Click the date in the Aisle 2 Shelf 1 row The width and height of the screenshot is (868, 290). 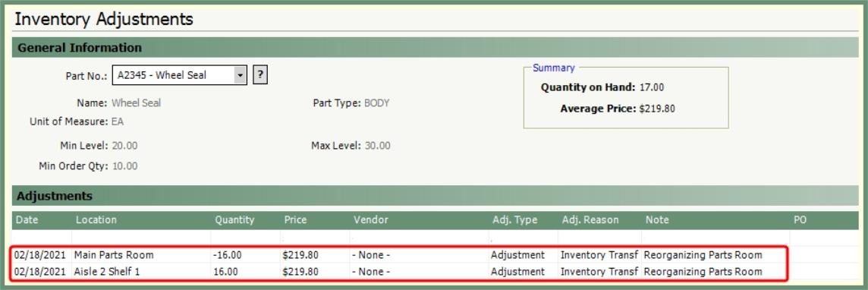tap(40, 272)
